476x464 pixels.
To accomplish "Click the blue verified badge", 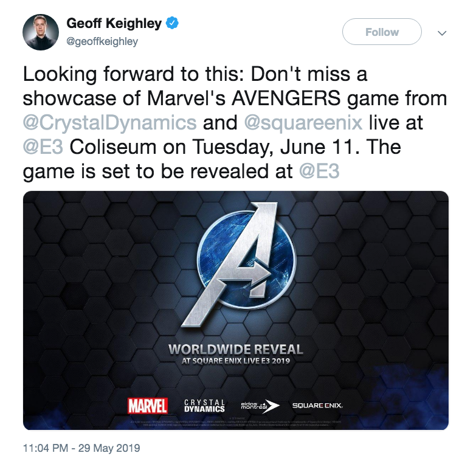I will point(173,24).
